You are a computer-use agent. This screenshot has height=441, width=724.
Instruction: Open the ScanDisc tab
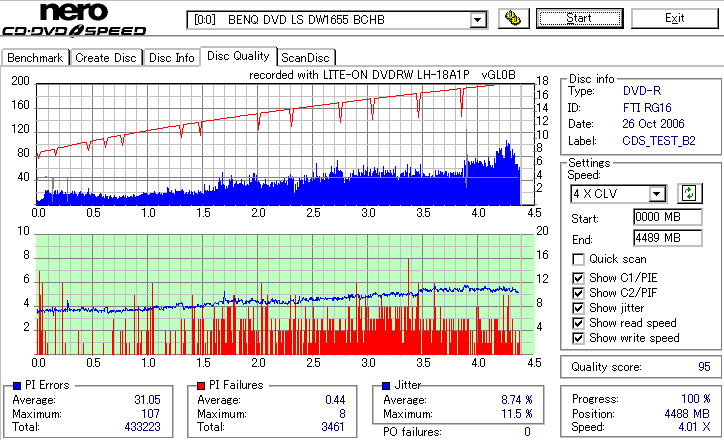(x=305, y=58)
